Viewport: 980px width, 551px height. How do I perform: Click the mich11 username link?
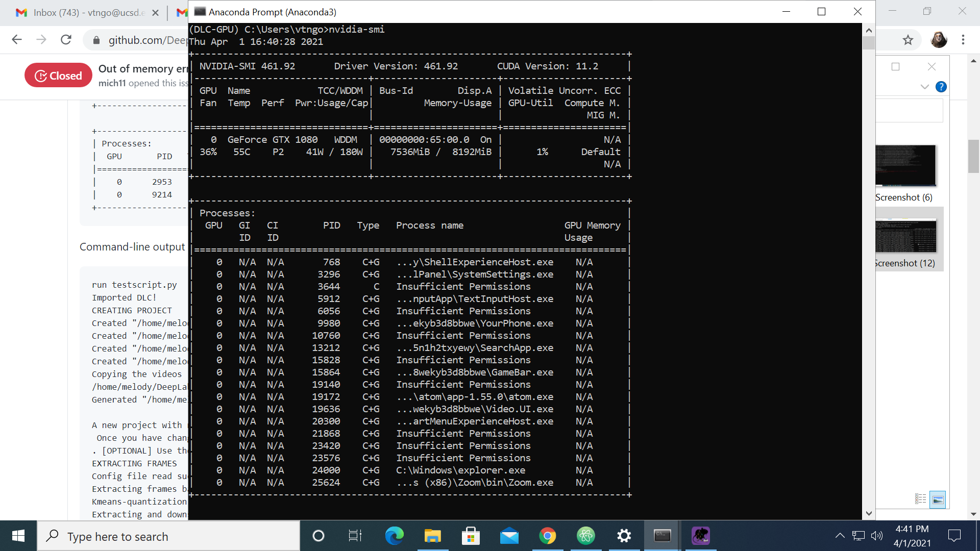[x=112, y=83]
